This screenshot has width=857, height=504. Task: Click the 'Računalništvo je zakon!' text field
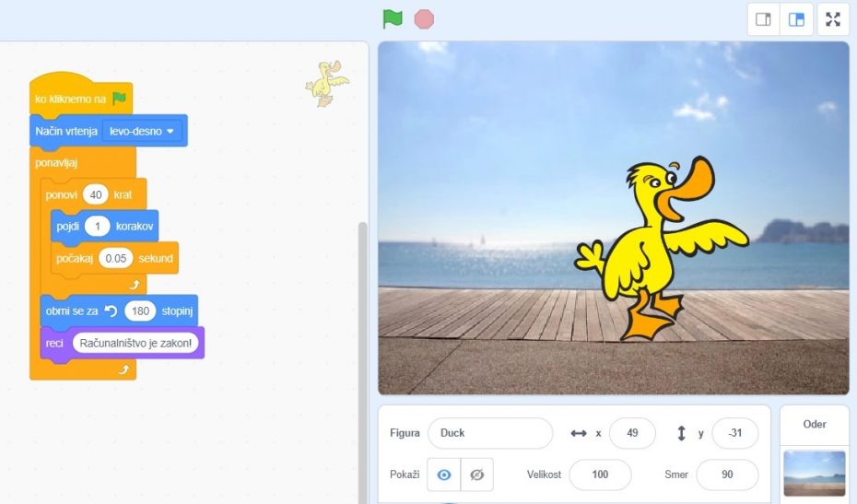(x=135, y=344)
